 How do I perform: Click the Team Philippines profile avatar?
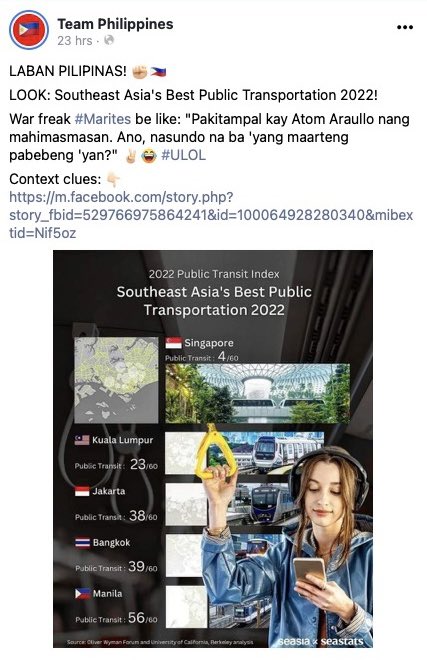click(29, 30)
